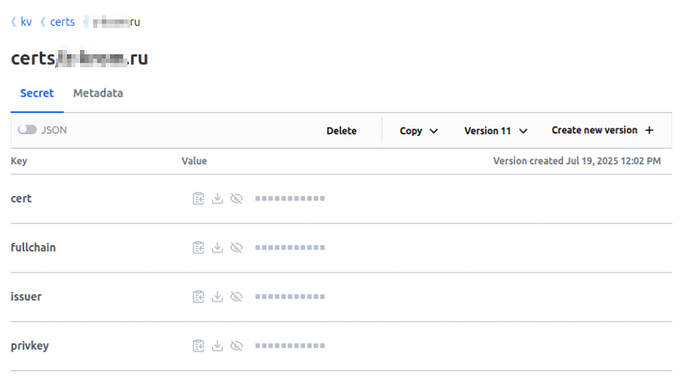Create new version of secret

602,130
